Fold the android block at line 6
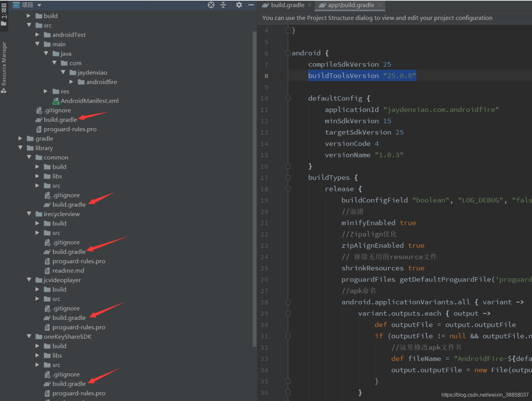This screenshot has height=401, width=532. click(288, 53)
